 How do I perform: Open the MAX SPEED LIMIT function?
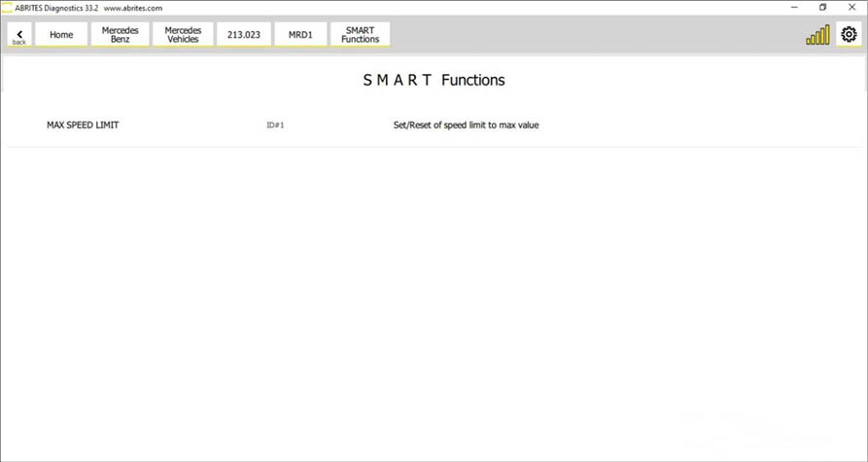click(83, 125)
